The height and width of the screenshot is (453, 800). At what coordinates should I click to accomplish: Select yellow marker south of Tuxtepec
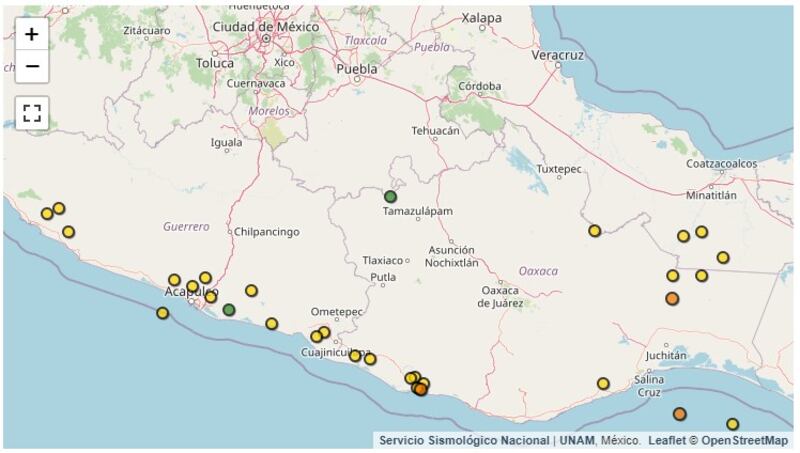[595, 231]
